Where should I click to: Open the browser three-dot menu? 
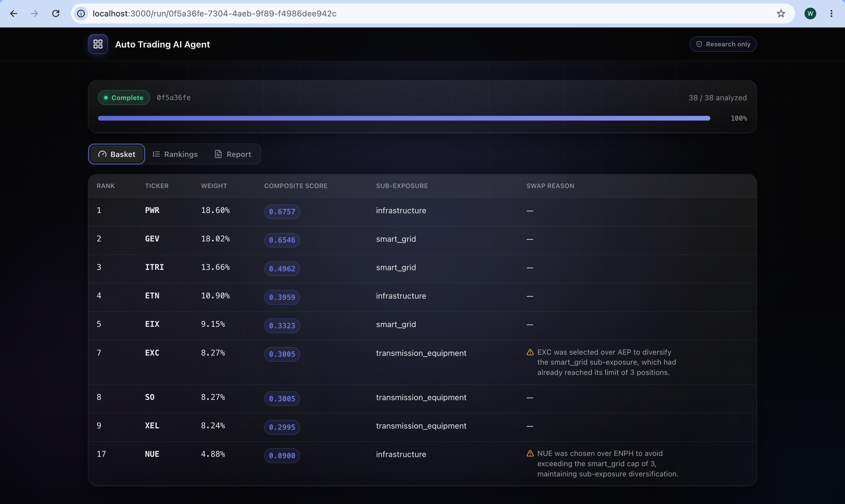[x=831, y=13]
